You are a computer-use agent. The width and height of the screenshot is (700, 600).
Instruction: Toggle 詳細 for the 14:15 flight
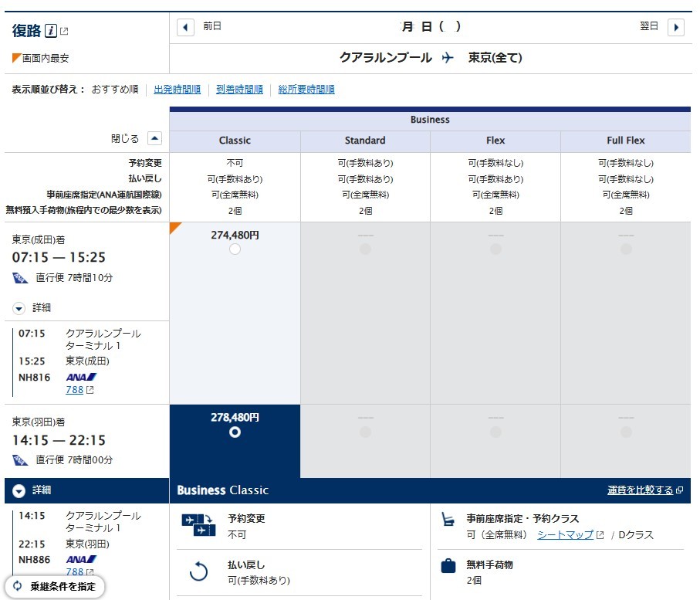(19, 491)
